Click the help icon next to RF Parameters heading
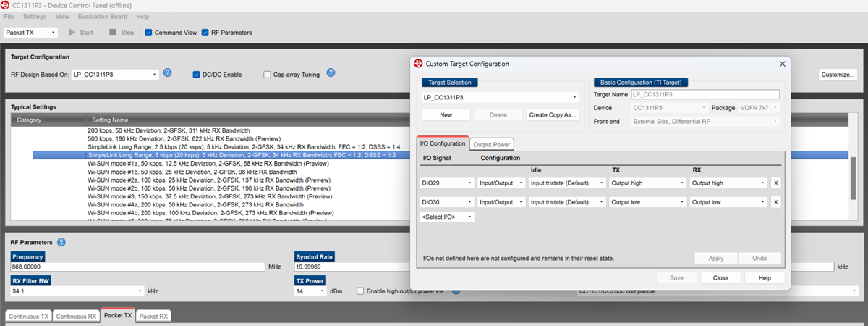Image resolution: width=868 pixels, height=326 pixels. click(61, 242)
